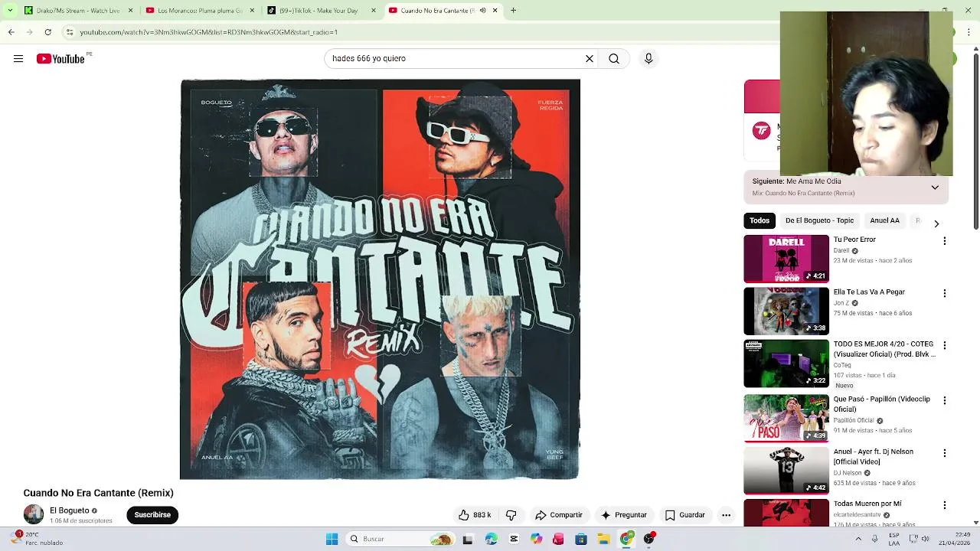Open options menu for Todas Mueren por Mí
This screenshot has width=980, height=551.
point(945,505)
